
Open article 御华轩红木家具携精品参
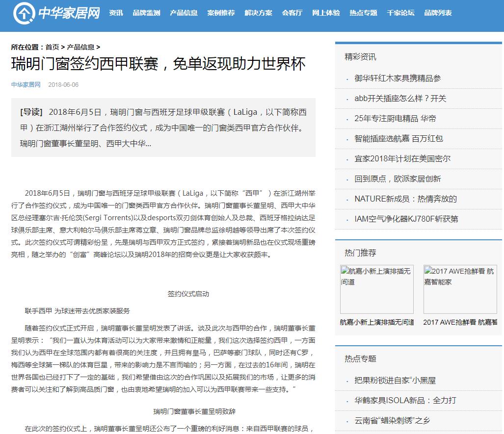coord(398,78)
